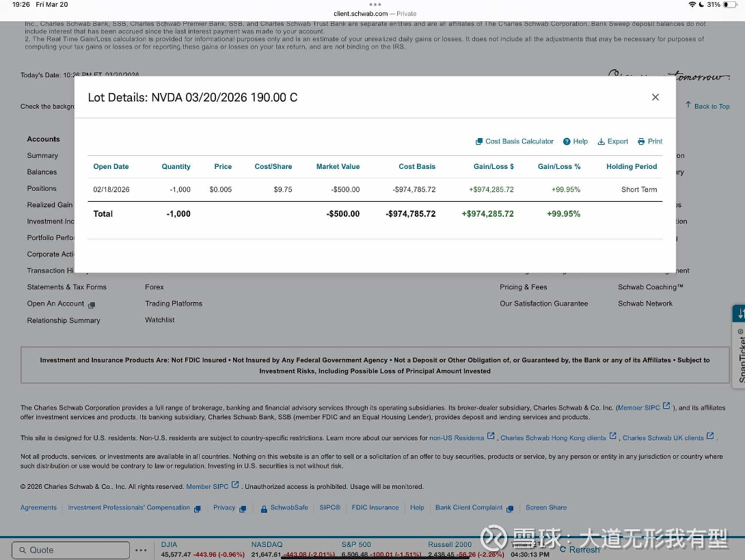Follow Charles Schwab Hong Kong clients link
The image size is (745, 560).
(553, 438)
